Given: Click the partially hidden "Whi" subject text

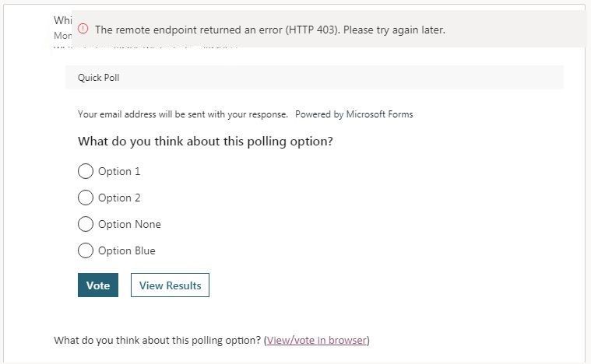Looking at the screenshot, I should pos(62,20).
